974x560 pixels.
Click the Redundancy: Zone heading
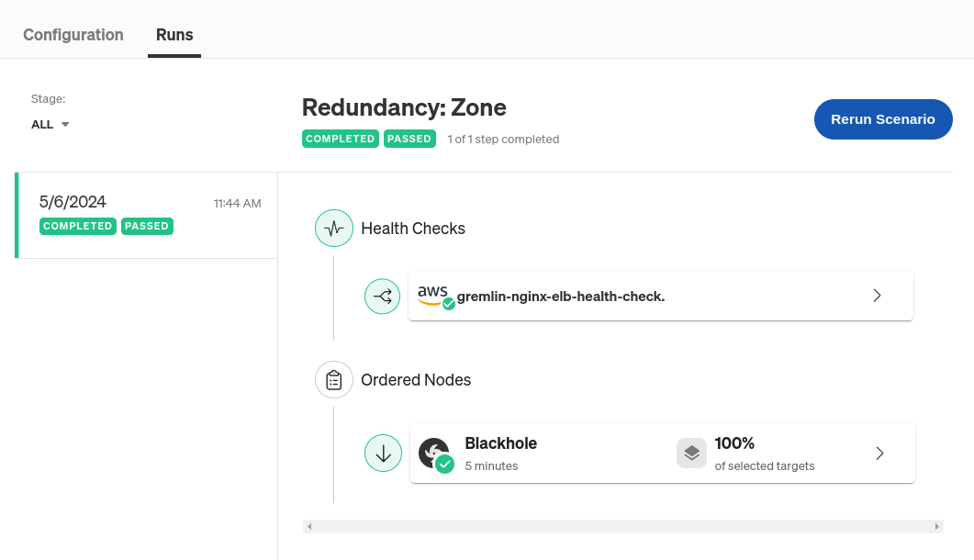click(x=404, y=107)
